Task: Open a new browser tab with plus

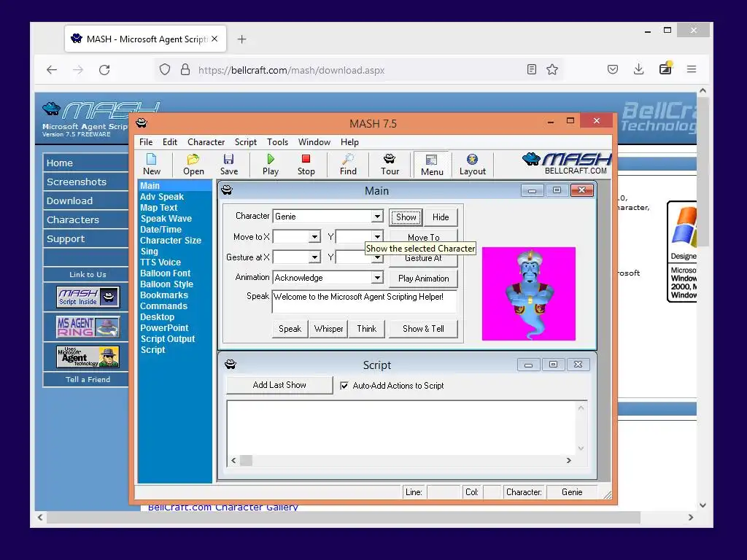Action: (242, 39)
